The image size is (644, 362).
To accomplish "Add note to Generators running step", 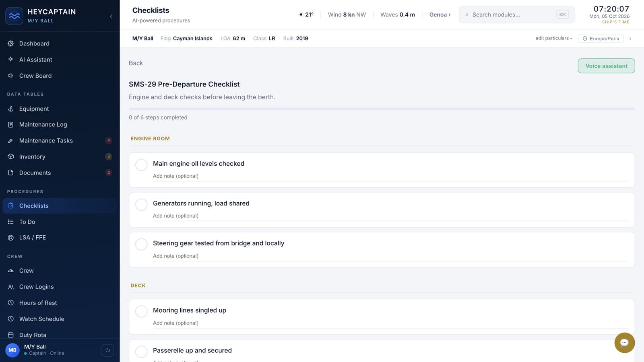I will (390, 216).
